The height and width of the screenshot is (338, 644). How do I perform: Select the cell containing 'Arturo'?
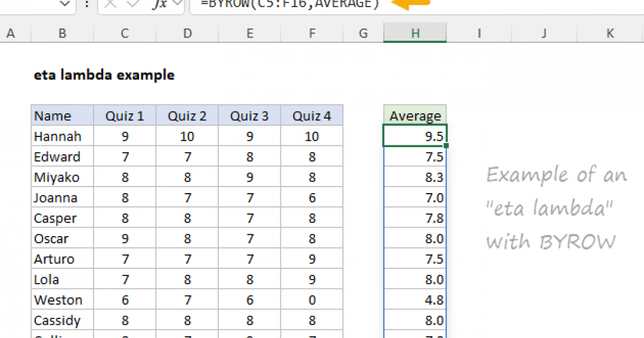(x=63, y=259)
